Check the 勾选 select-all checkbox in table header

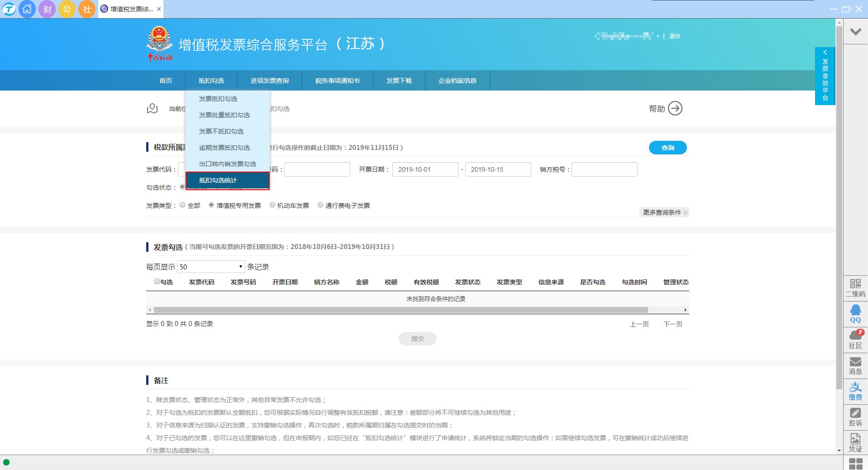click(157, 282)
